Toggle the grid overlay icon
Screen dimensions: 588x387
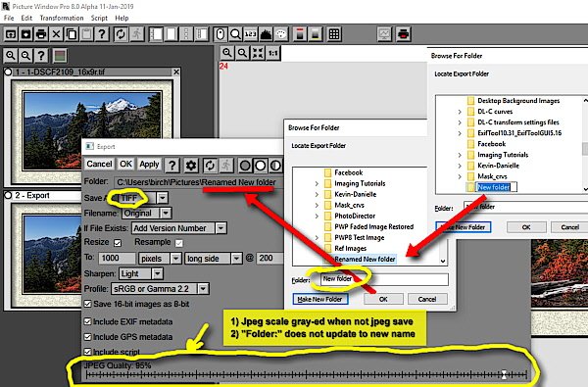point(334,34)
